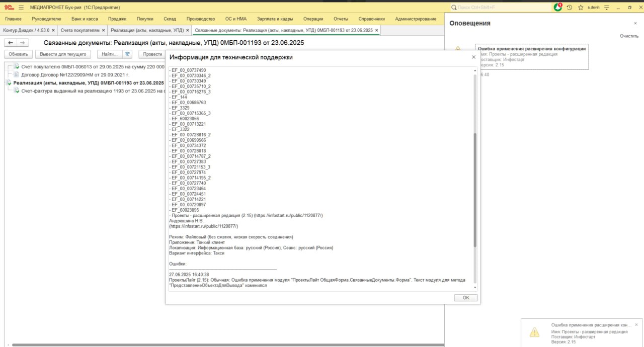Image resolution: width=644 pixels, height=347 pixels.
Task: Click the search magnifier icon
Action: pyautogui.click(x=454, y=8)
